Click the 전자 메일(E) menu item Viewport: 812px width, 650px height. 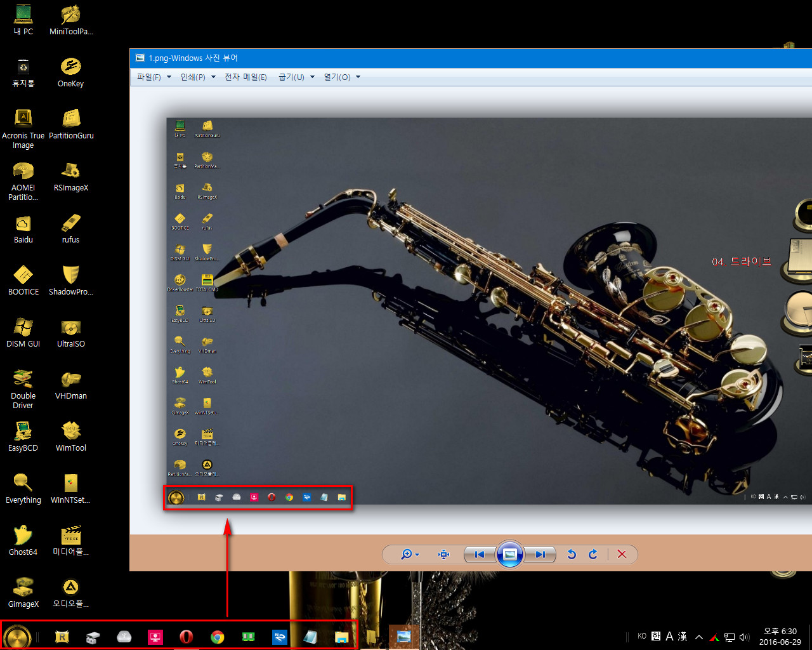point(246,77)
